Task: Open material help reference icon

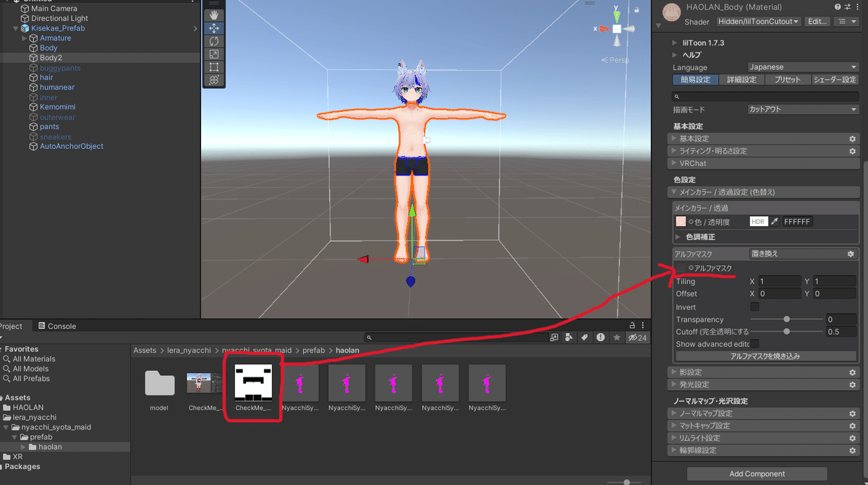Action: [838, 7]
